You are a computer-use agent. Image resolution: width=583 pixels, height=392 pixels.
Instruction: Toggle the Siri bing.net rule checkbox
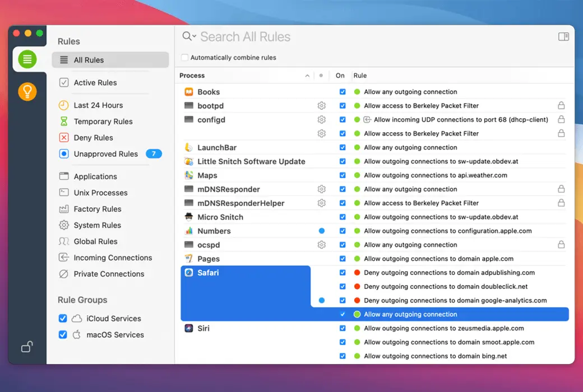(343, 356)
